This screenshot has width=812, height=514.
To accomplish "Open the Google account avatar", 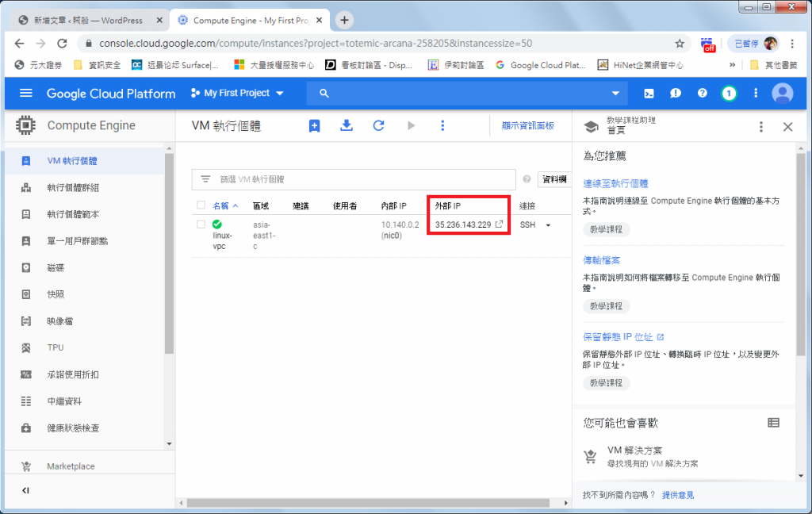I will coord(783,94).
